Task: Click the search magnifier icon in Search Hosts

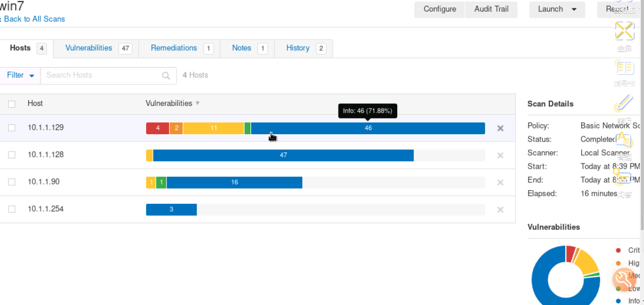Action: (166, 75)
